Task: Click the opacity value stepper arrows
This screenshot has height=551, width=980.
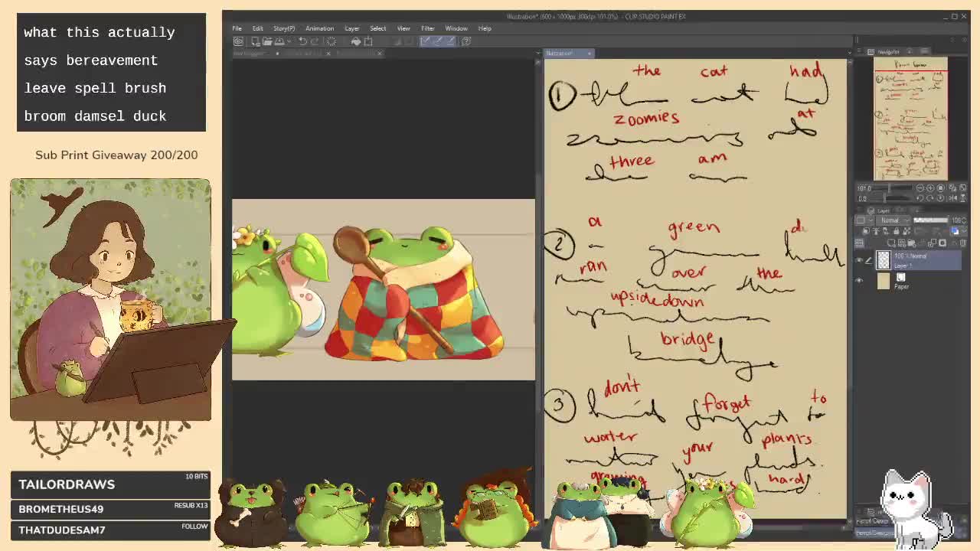Action: click(x=963, y=220)
